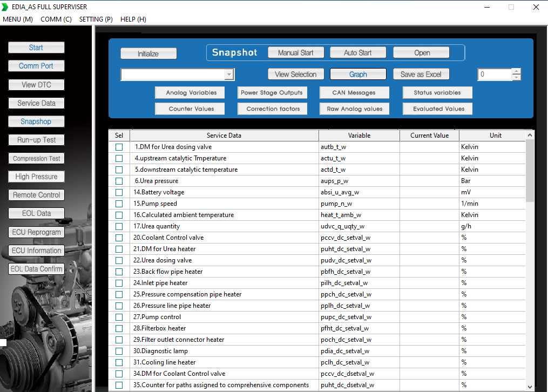
Task: Show Counter Values
Action: (190, 109)
